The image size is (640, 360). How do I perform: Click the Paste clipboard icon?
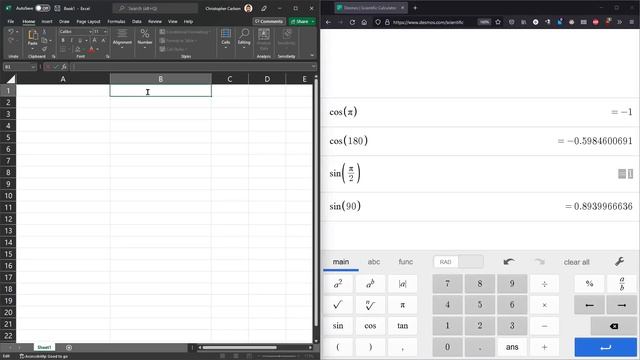[x=32, y=36]
